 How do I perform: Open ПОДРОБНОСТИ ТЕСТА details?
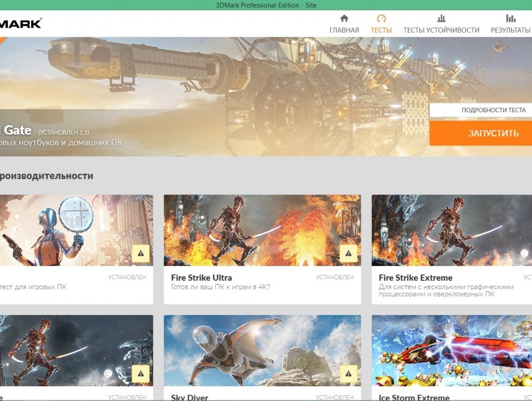click(x=481, y=110)
